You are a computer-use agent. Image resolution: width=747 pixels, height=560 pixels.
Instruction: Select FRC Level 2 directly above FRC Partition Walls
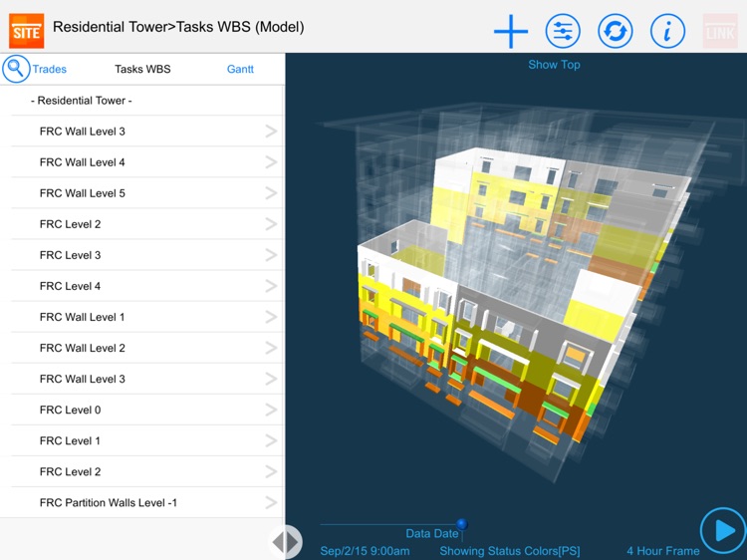pyautogui.click(x=142, y=472)
